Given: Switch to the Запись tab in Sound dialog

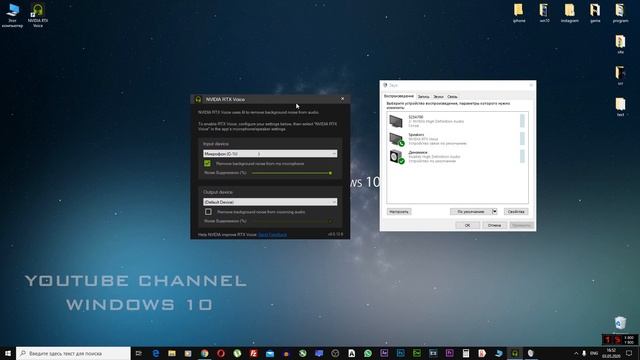Looking at the screenshot, I should [x=423, y=97].
